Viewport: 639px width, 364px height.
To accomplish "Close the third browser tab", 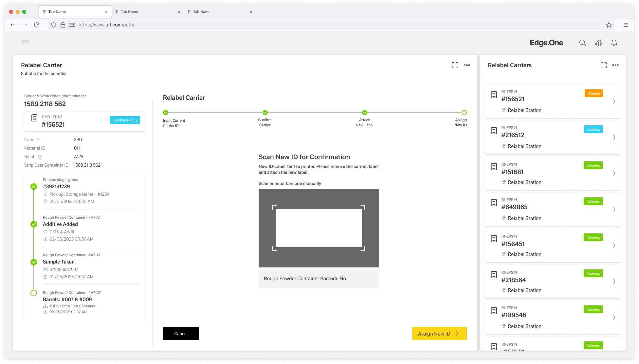I will 251,12.
